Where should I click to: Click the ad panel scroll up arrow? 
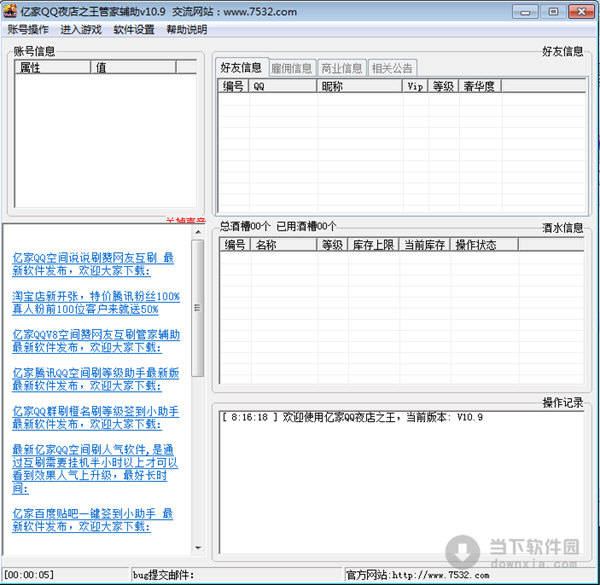(198, 232)
